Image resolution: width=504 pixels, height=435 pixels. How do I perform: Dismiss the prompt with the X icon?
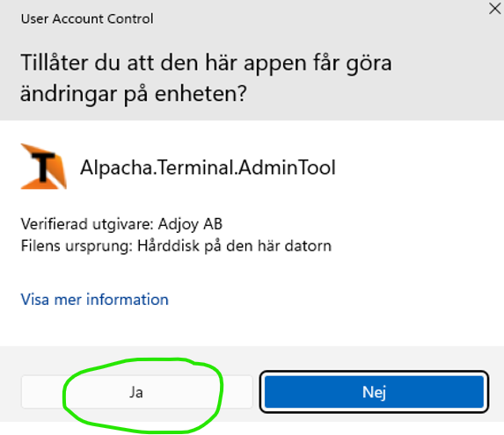(x=495, y=9)
